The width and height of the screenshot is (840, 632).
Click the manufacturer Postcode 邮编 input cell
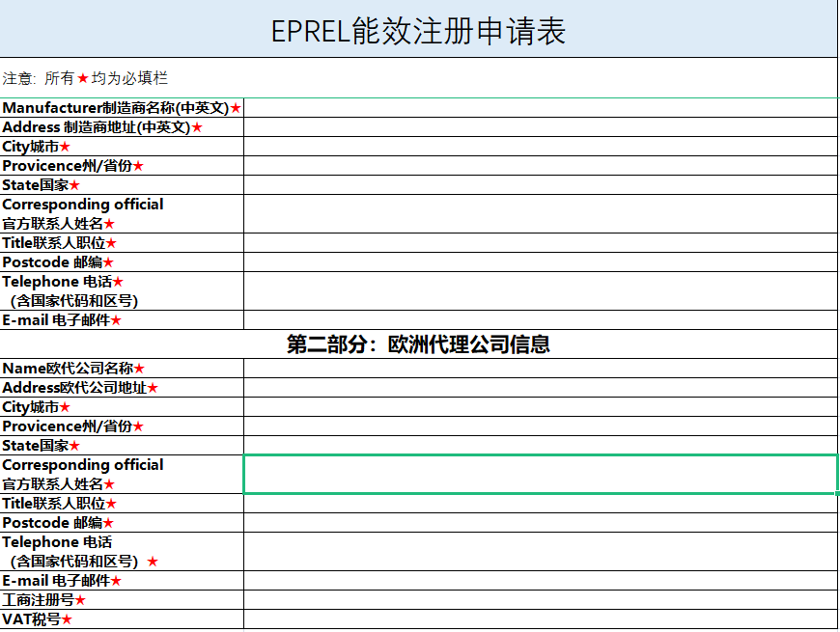(541, 261)
